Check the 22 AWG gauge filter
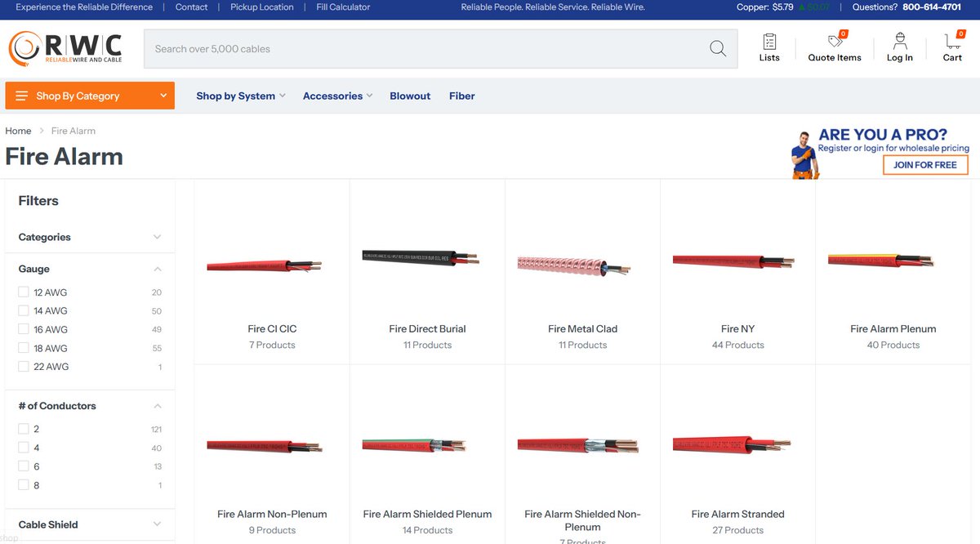This screenshot has height=544, width=980. tap(24, 367)
